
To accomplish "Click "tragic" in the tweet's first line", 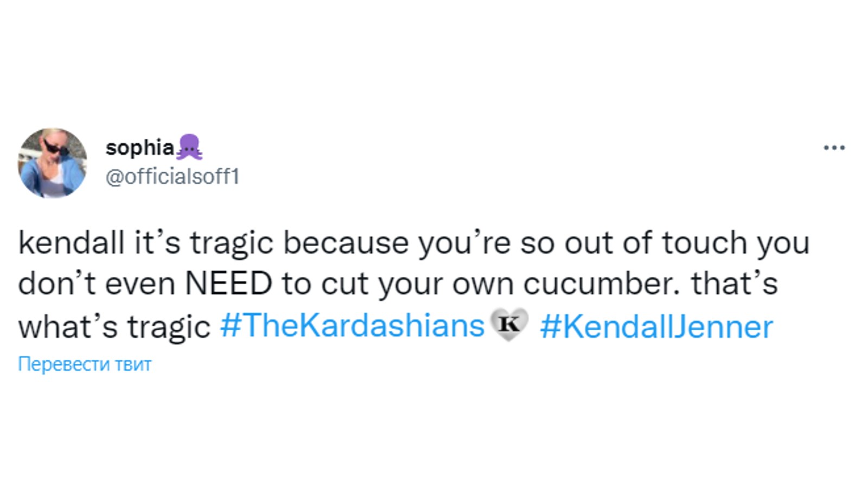I will 232,242.
